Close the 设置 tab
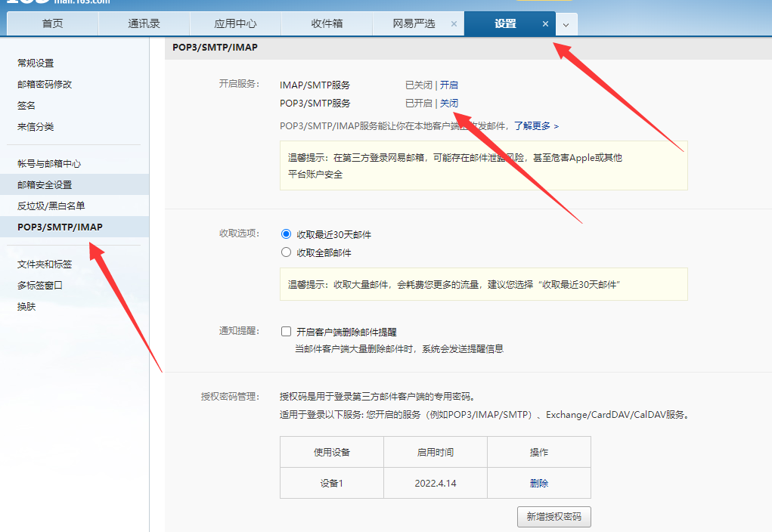This screenshot has height=532, width=772. click(x=545, y=23)
